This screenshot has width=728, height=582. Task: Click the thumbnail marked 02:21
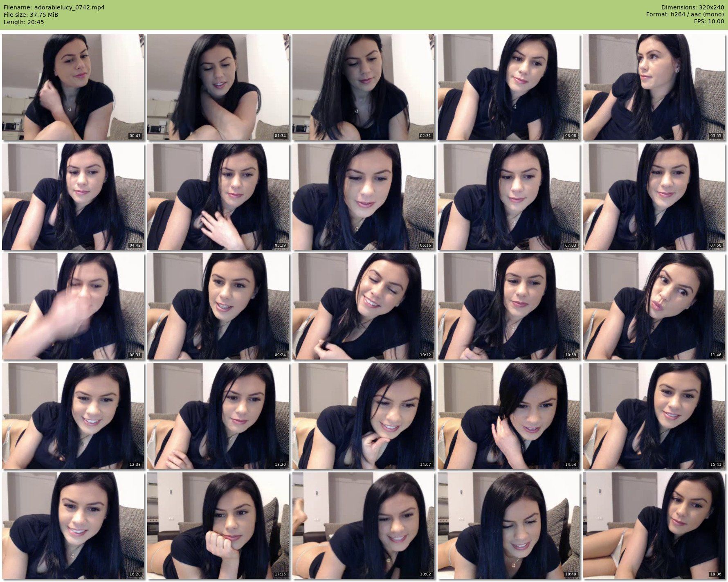(x=364, y=87)
